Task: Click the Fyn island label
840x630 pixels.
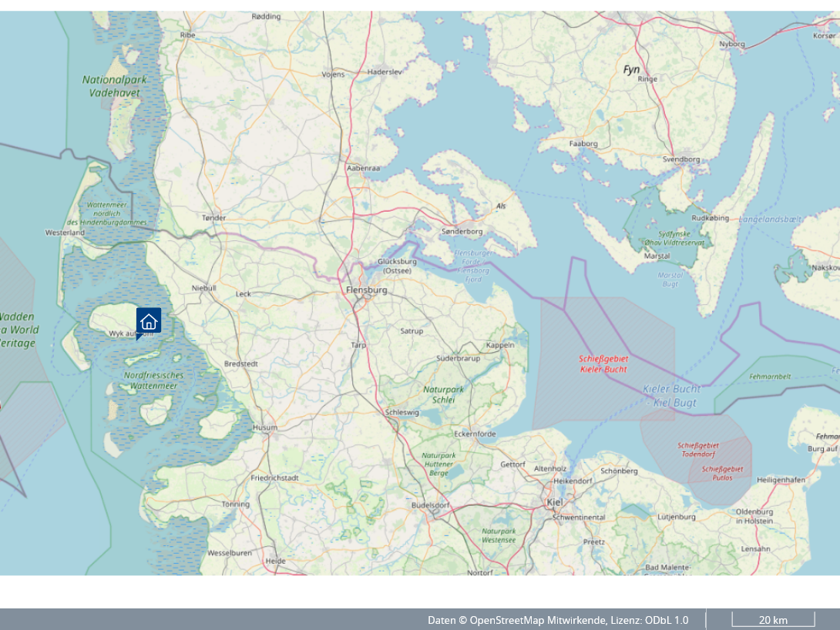Action: tap(631, 69)
